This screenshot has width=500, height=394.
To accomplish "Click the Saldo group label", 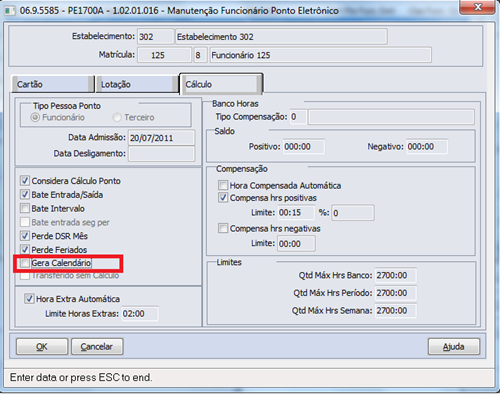I will tap(225, 131).
